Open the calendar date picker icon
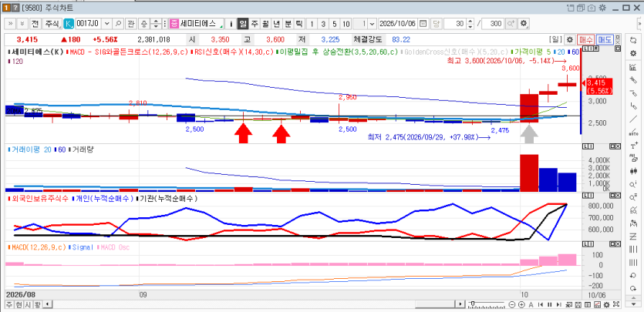Screen dimensions: 644x312 [423, 24]
